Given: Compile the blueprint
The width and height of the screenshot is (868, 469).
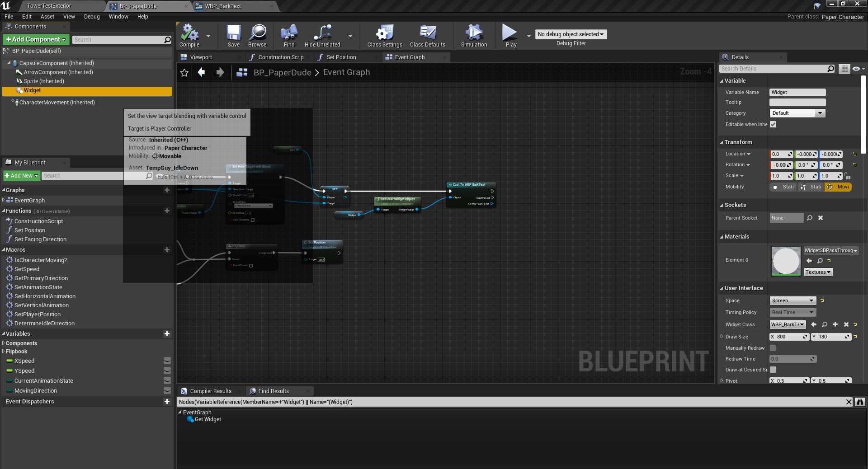Looking at the screenshot, I should click(189, 36).
